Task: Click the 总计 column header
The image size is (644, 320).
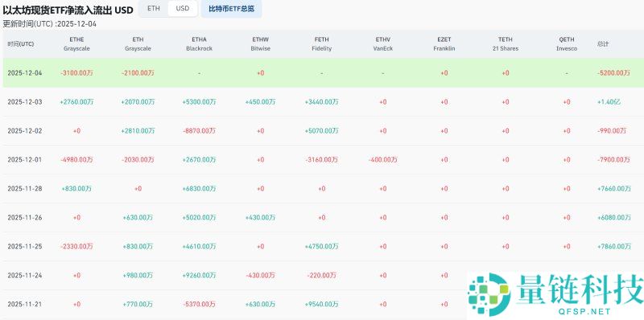Action: 603,44
